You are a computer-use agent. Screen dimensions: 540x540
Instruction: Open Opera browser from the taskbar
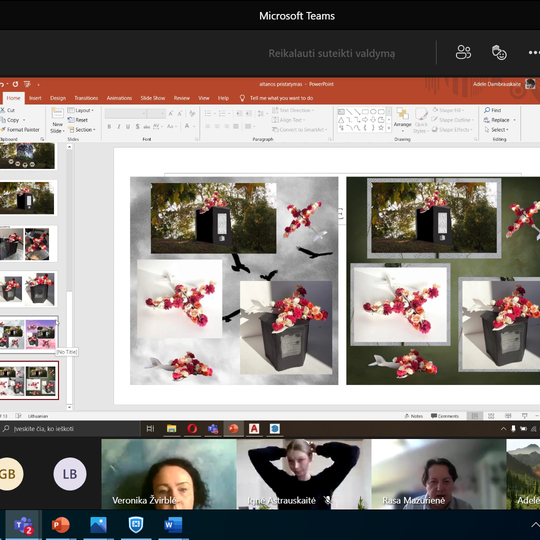[x=192, y=429]
